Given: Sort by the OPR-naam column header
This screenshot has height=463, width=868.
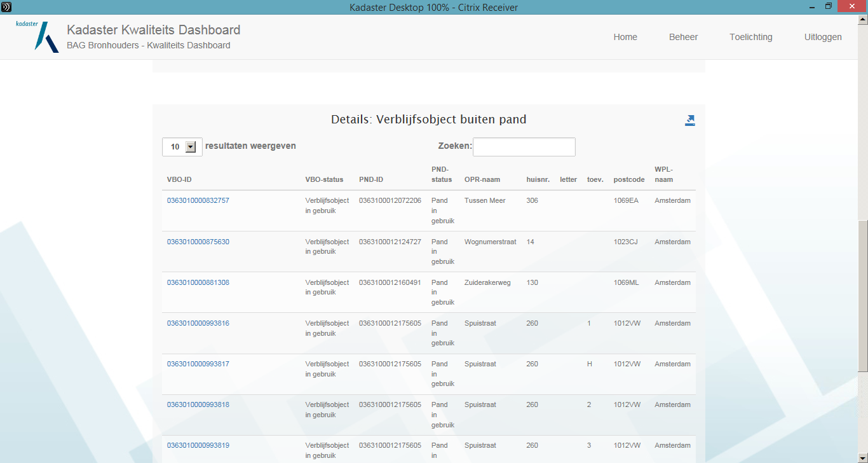Looking at the screenshot, I should [x=482, y=179].
